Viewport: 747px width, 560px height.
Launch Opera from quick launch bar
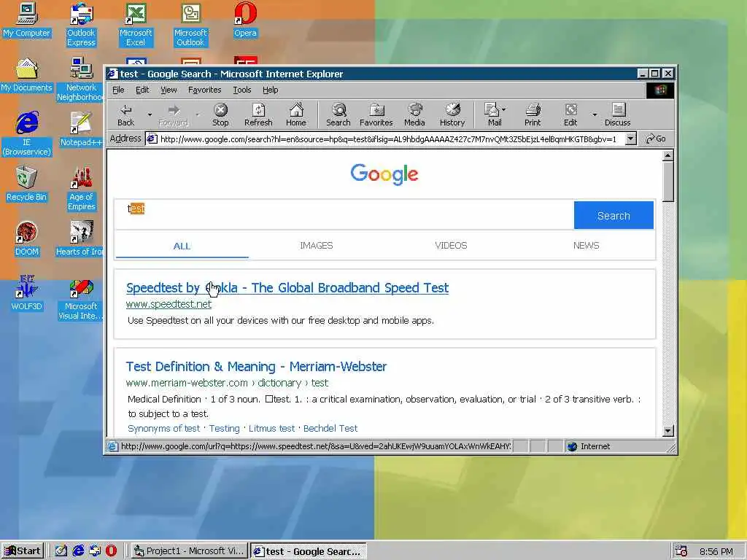[111, 551]
